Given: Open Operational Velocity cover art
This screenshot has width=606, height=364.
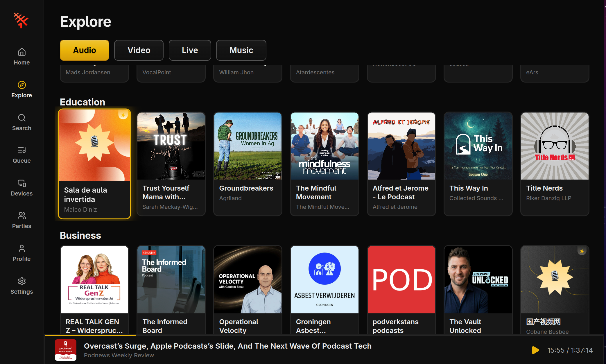Looking at the screenshot, I should [248, 279].
